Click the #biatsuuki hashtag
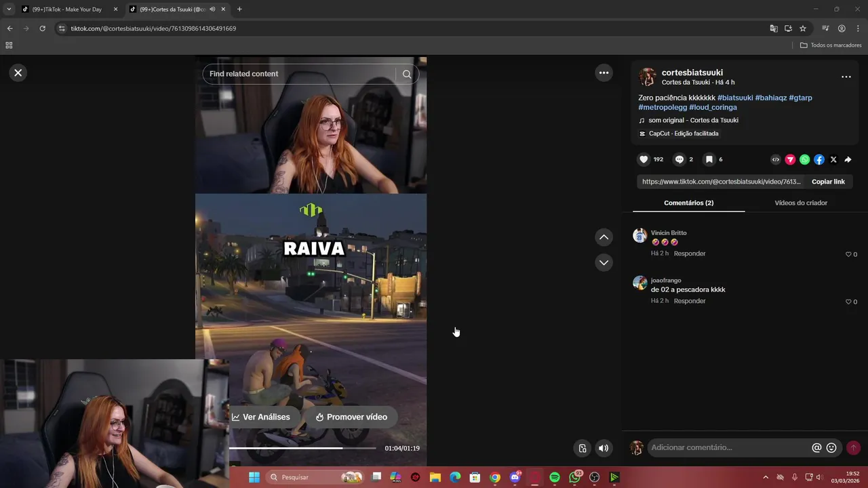Screen dimensions: 868x488 point(735,98)
